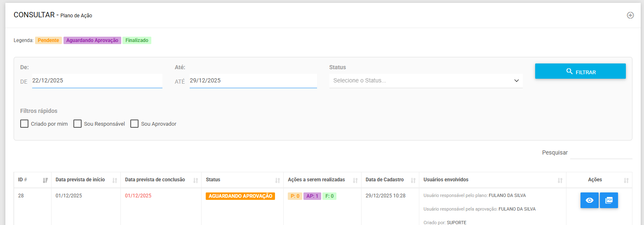Click the CONSULTAR - Plano de Ação title
Image resolution: width=644 pixels, height=225 pixels.
[53, 15]
